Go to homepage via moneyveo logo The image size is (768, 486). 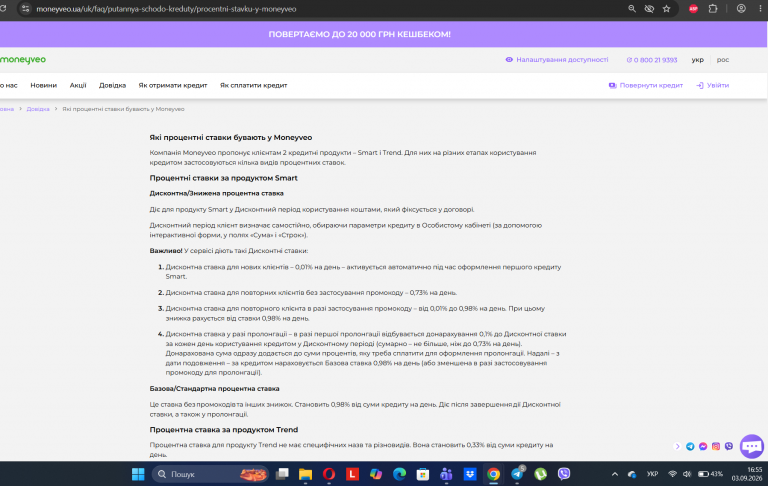pos(23,60)
